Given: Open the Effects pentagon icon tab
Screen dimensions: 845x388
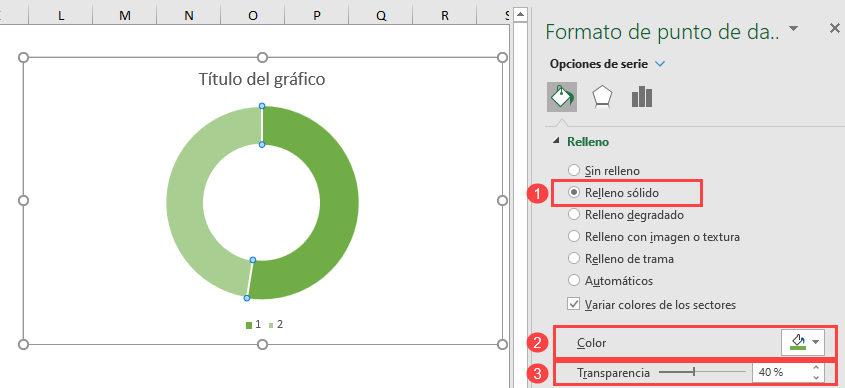Looking at the screenshot, I should [x=601, y=98].
